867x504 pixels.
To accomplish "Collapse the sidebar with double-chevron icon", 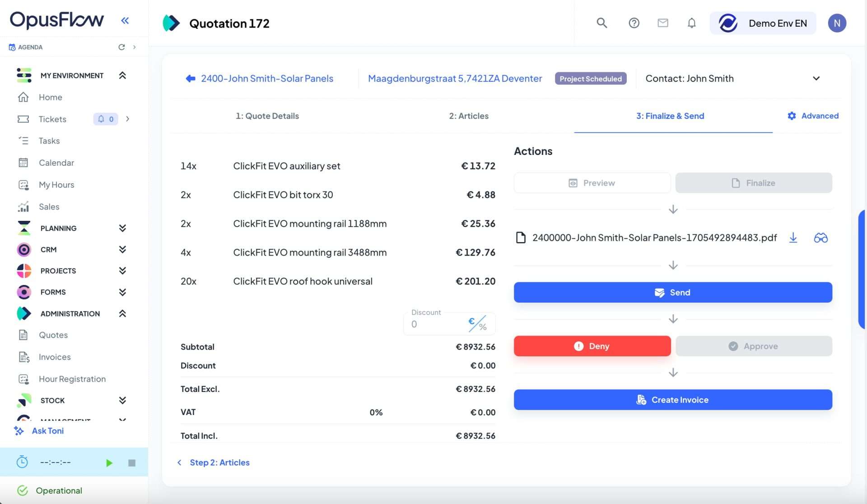I will pos(125,20).
